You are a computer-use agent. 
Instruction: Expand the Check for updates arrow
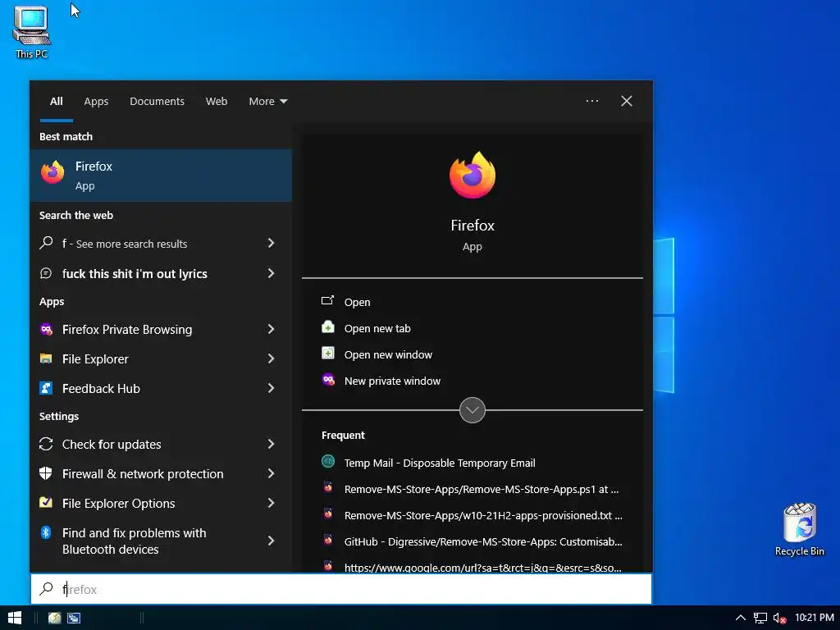click(x=271, y=444)
